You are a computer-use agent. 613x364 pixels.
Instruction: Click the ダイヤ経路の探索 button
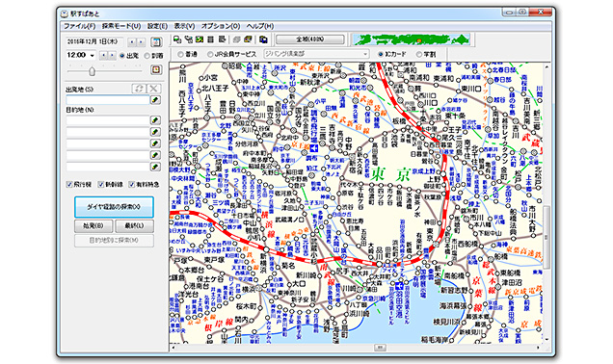(114, 207)
